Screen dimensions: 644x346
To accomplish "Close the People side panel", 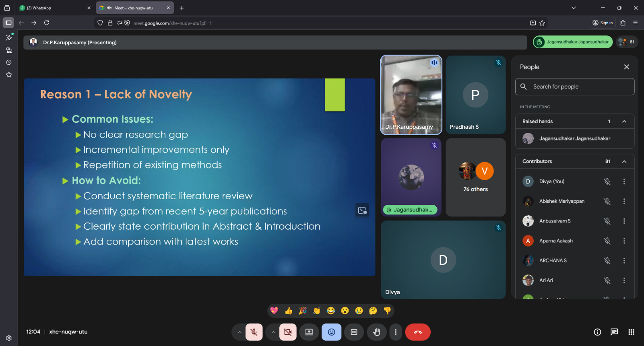I will coord(626,67).
